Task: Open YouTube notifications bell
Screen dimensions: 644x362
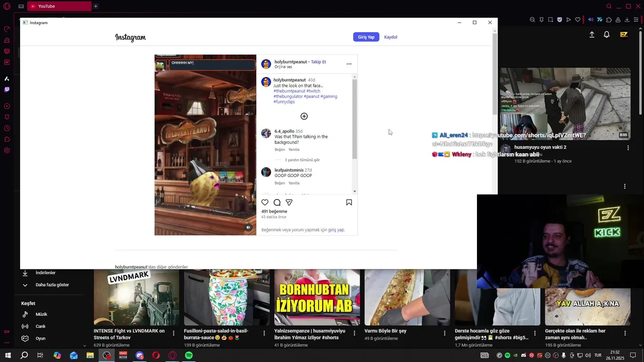Action: point(607,34)
